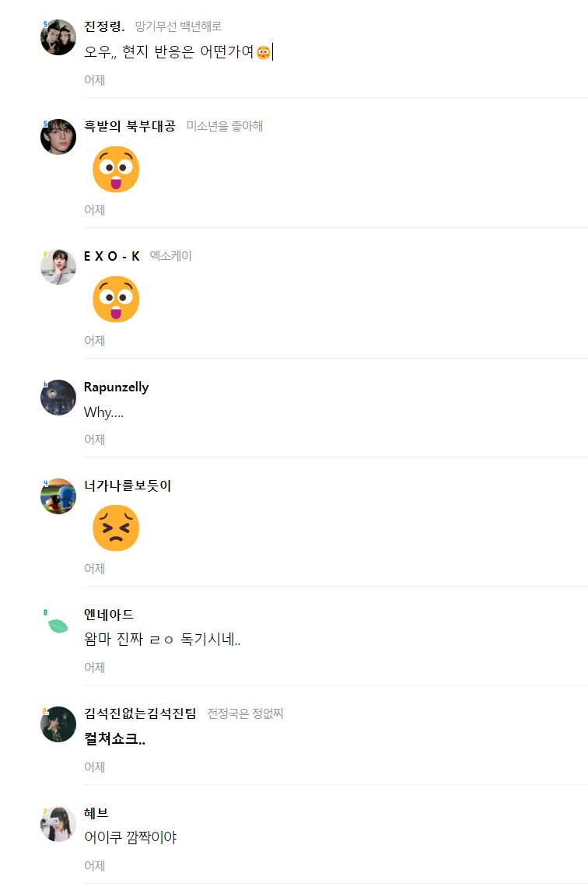
Task: Click the small emoji ending 진정령.'s comment
Action: pyautogui.click(x=264, y=53)
